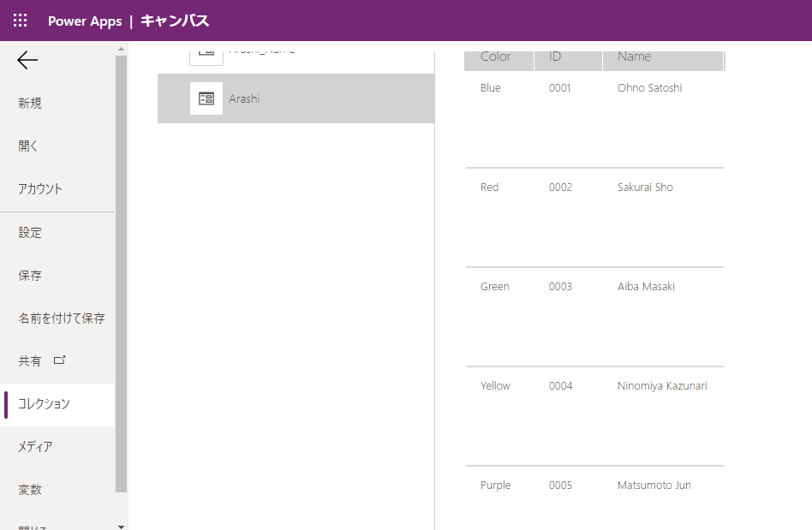
Task: Click the back arrow icon
Action: point(27,60)
